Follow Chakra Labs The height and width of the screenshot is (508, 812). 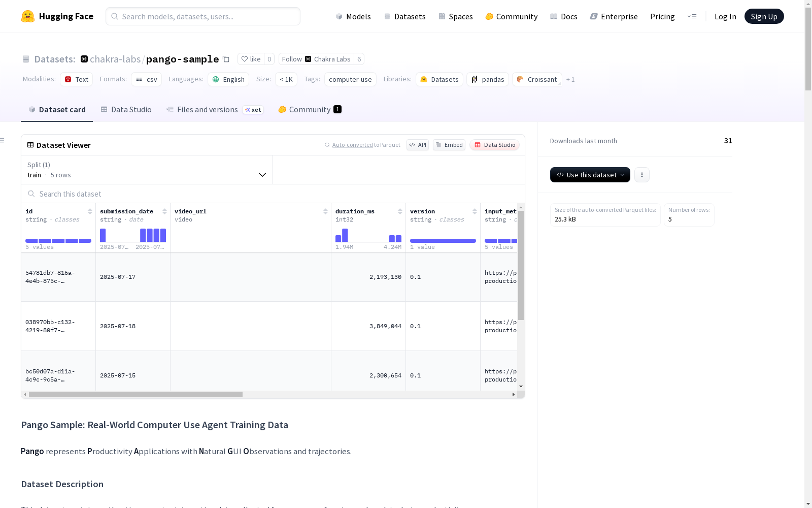coord(316,59)
